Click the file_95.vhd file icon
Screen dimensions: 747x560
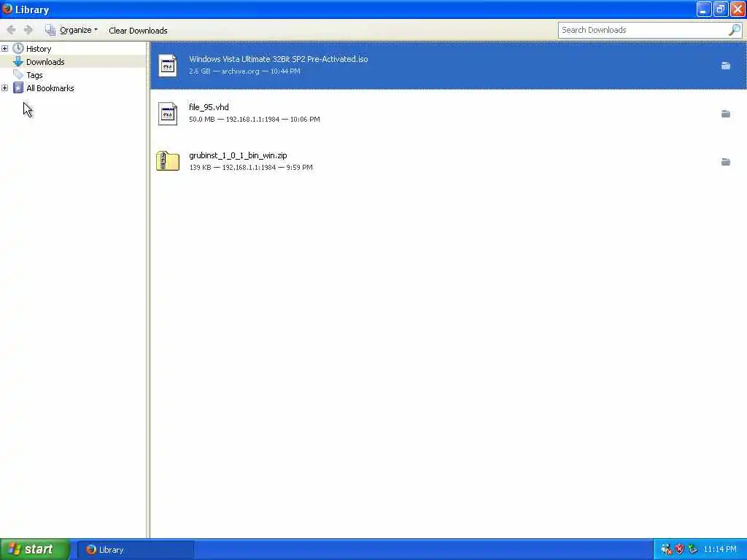click(x=168, y=114)
